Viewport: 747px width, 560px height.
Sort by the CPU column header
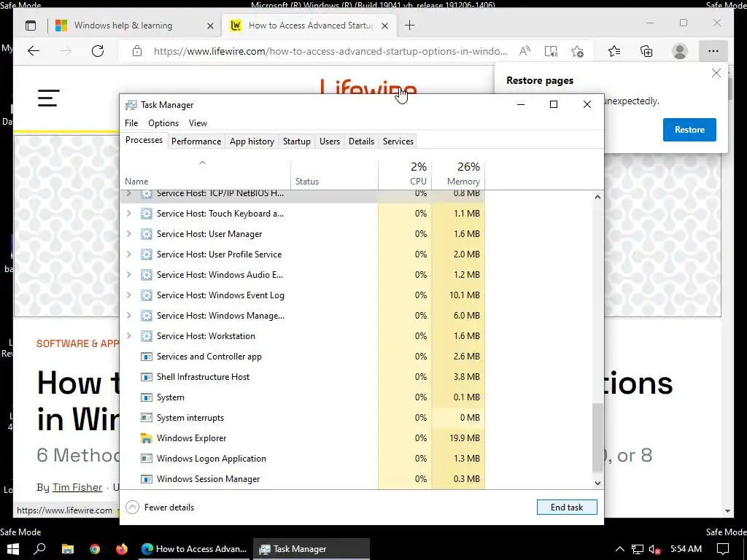pyautogui.click(x=405, y=175)
